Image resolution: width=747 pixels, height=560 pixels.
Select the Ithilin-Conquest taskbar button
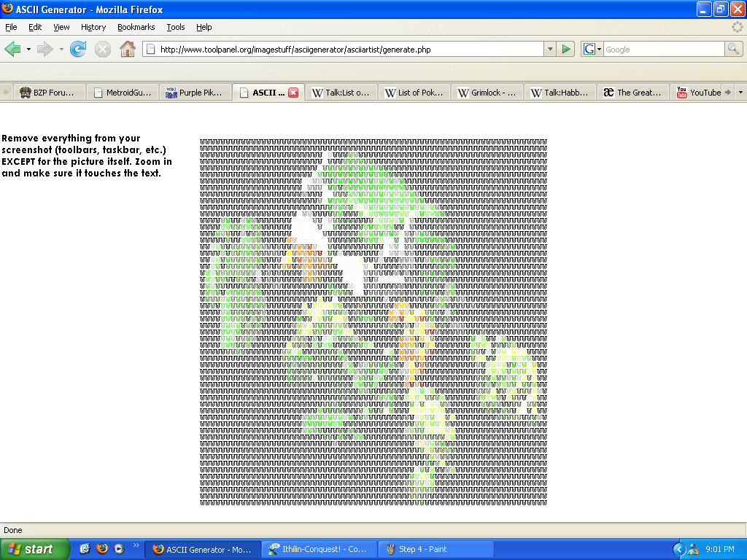click(320, 550)
